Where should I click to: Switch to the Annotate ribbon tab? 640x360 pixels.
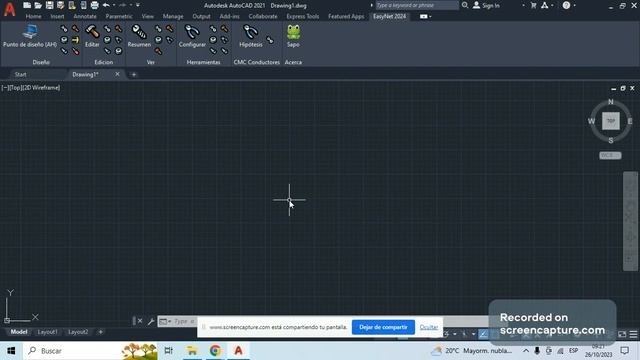85,16
